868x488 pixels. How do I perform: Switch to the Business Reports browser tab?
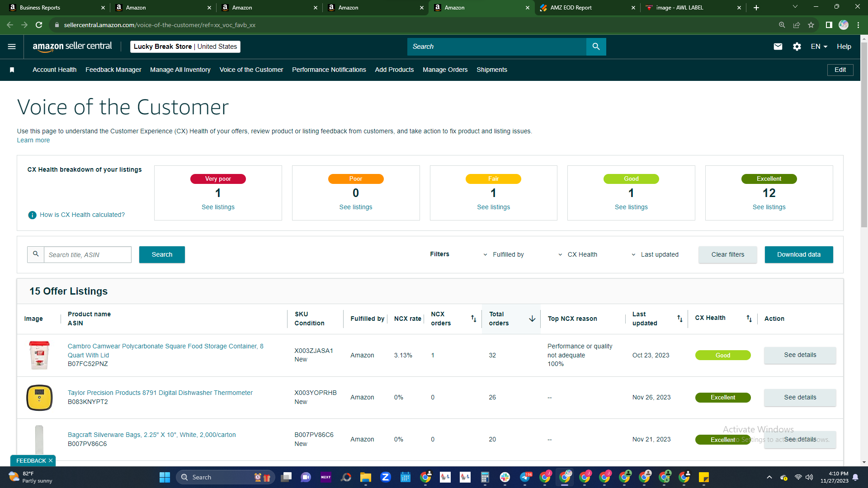[x=57, y=8]
